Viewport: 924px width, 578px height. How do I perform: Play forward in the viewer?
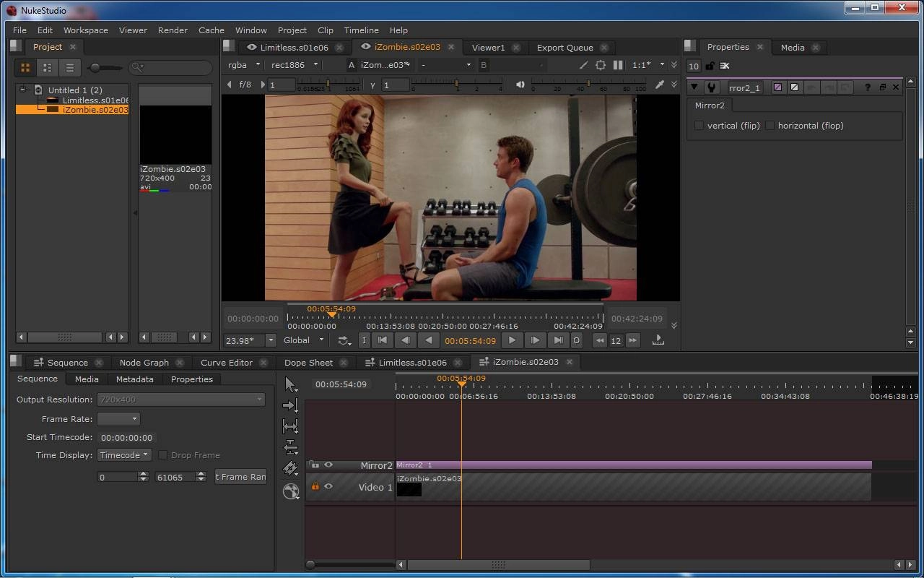[512, 340]
